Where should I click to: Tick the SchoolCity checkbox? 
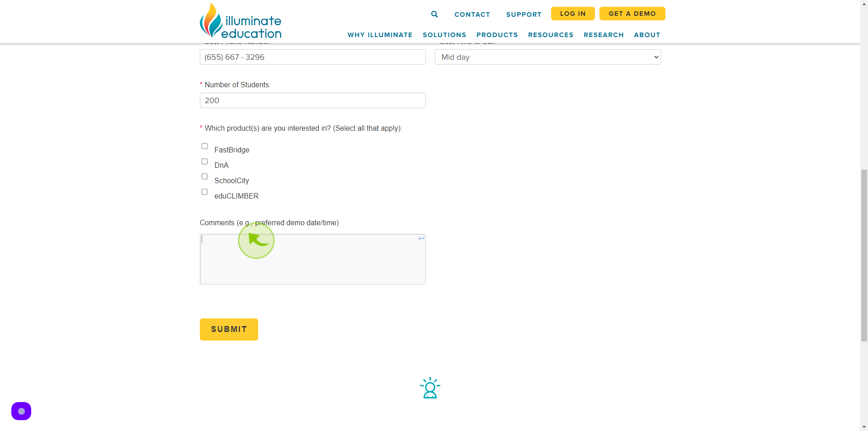[204, 176]
